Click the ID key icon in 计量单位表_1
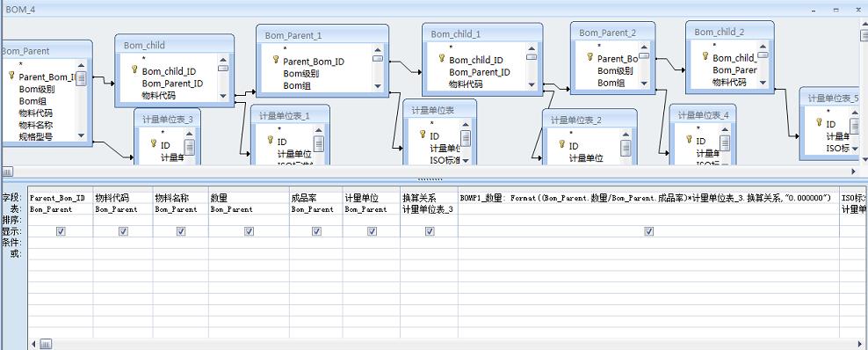Screen dimensions: 868x350 (270, 140)
